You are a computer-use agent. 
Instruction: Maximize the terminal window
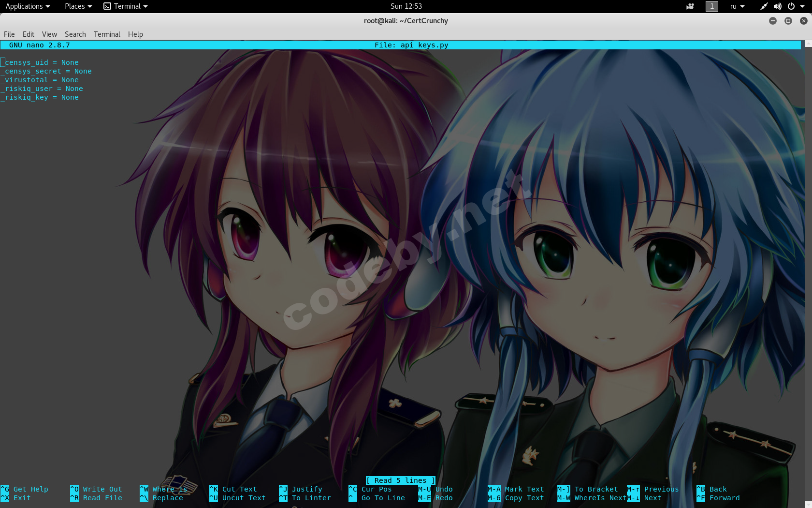pyautogui.click(x=788, y=21)
